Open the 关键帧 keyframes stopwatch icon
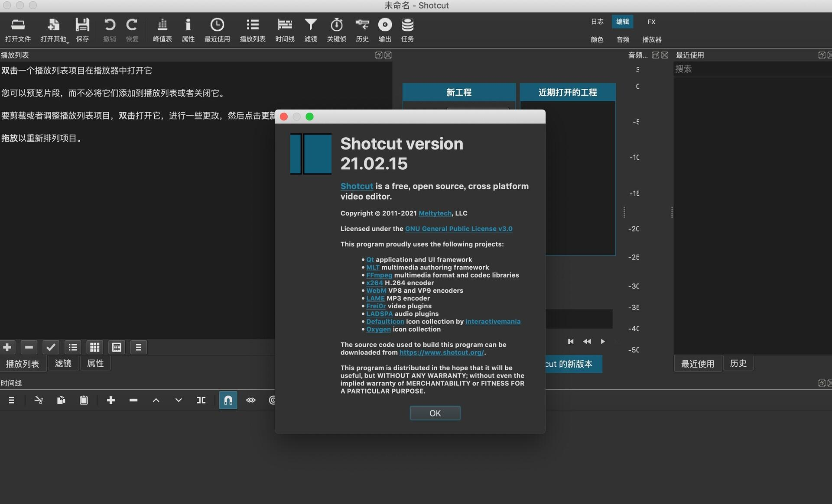 (337, 30)
